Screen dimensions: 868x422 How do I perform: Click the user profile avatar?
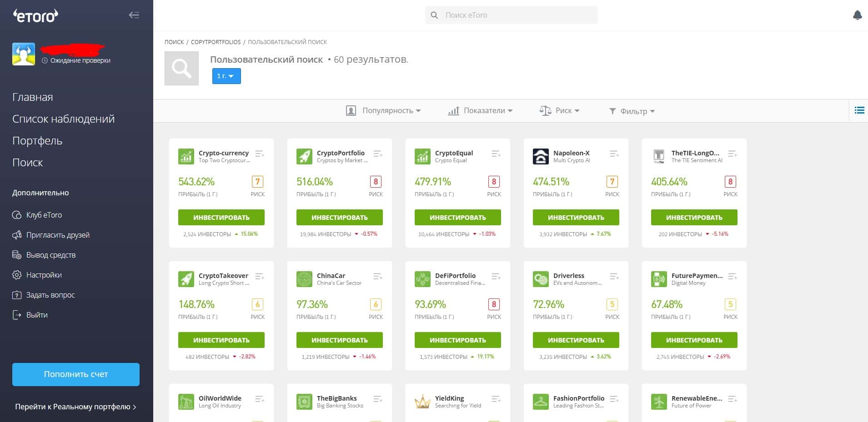pyautogui.click(x=24, y=54)
